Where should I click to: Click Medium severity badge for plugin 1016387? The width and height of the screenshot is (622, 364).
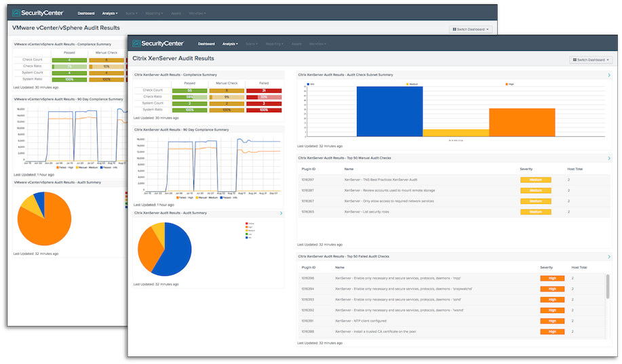[x=536, y=190]
